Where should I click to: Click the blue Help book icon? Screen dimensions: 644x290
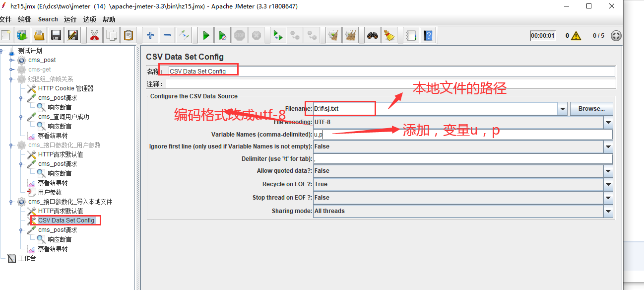click(x=428, y=35)
